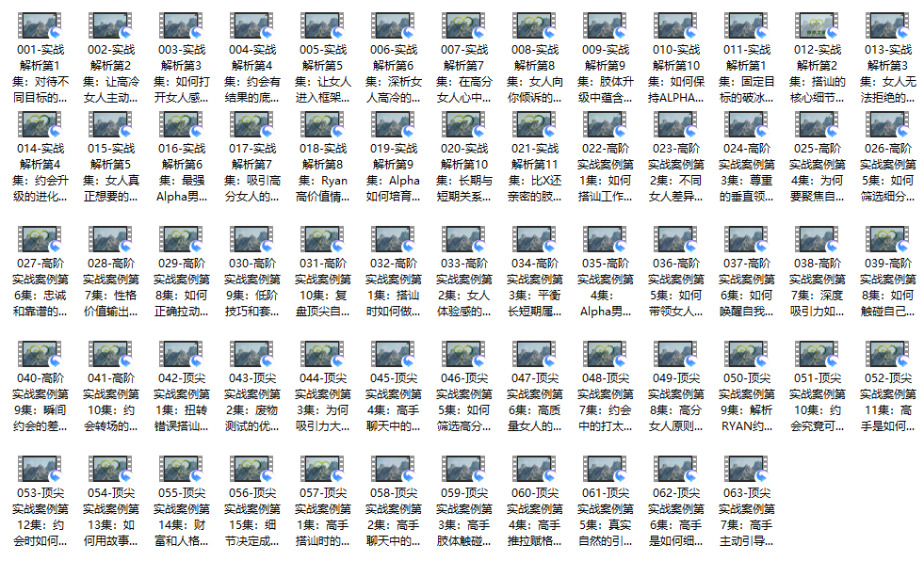
Task: Select video icon 026-高阶实战案例第5集
Action: click(888, 125)
